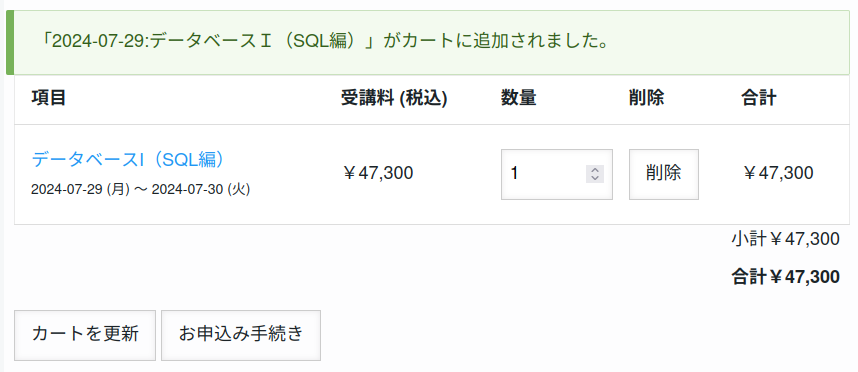The image size is (858, 372).
Task: Click the dark green notification edge bar
Action: (x=10, y=43)
